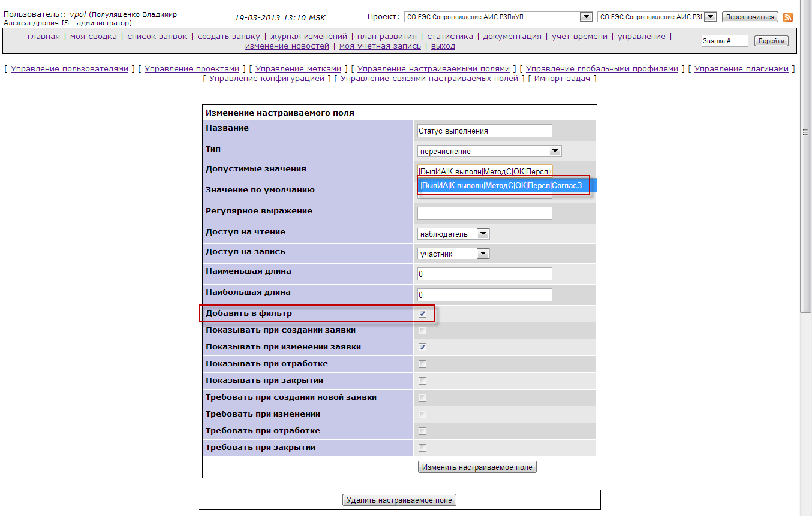Enable 'Показывать при создании заявки' checkbox
The height and width of the screenshot is (516, 812).
click(422, 330)
